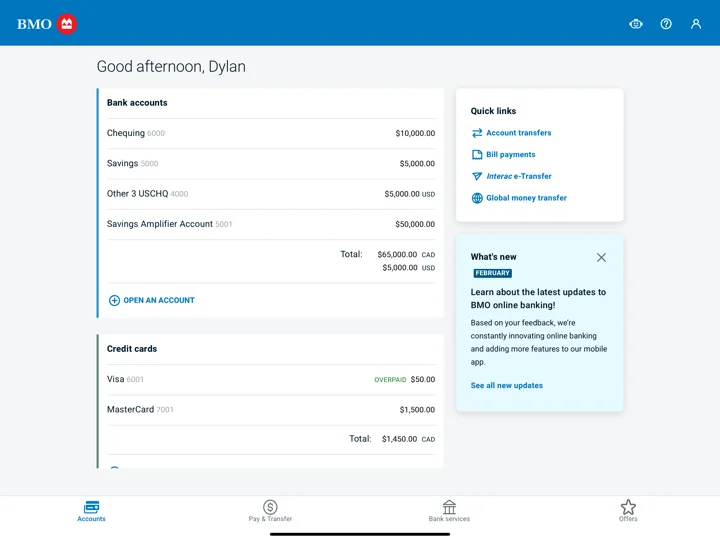Open the Account transfers quick link

pos(518,133)
